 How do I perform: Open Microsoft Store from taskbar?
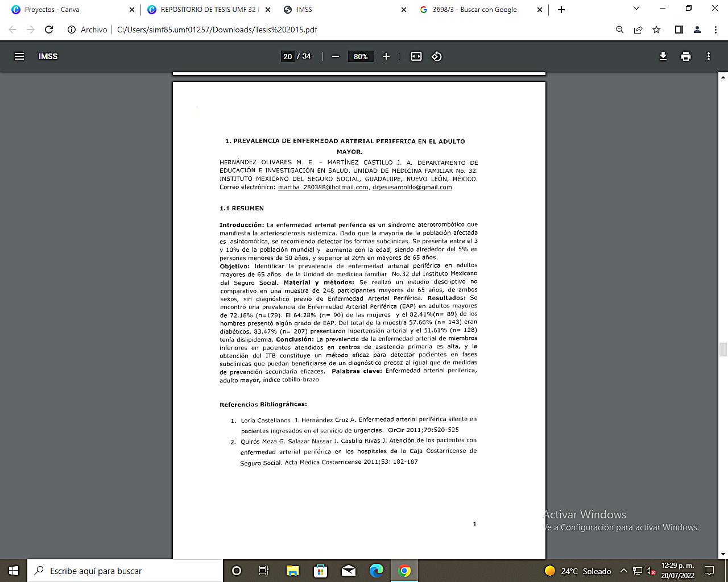pyautogui.click(x=320, y=571)
